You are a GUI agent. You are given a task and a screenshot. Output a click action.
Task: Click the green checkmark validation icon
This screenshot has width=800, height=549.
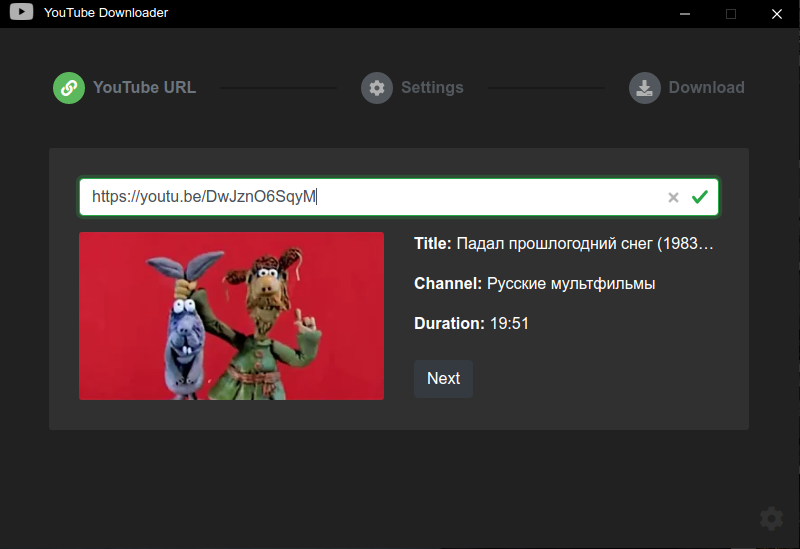(699, 197)
